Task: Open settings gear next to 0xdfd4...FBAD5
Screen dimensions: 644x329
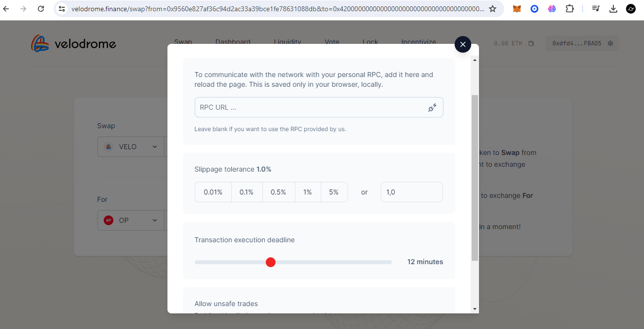Action: click(610, 43)
